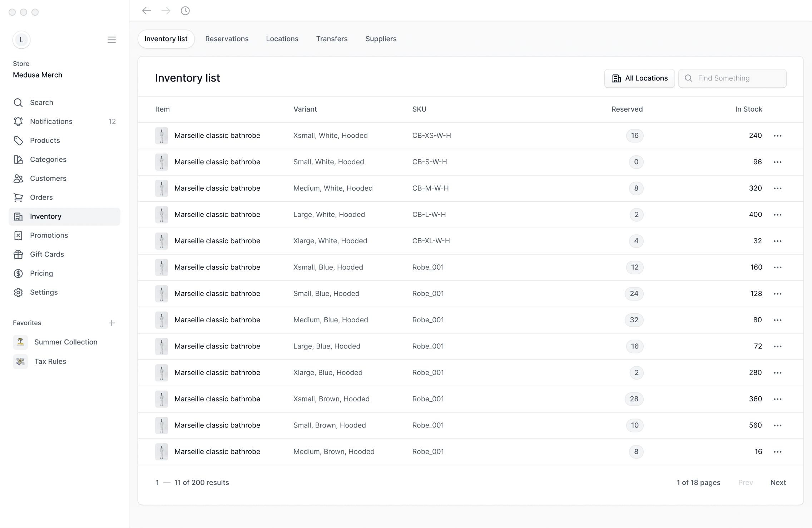Open the Notifications panel
The width and height of the screenshot is (812, 528).
click(x=51, y=121)
